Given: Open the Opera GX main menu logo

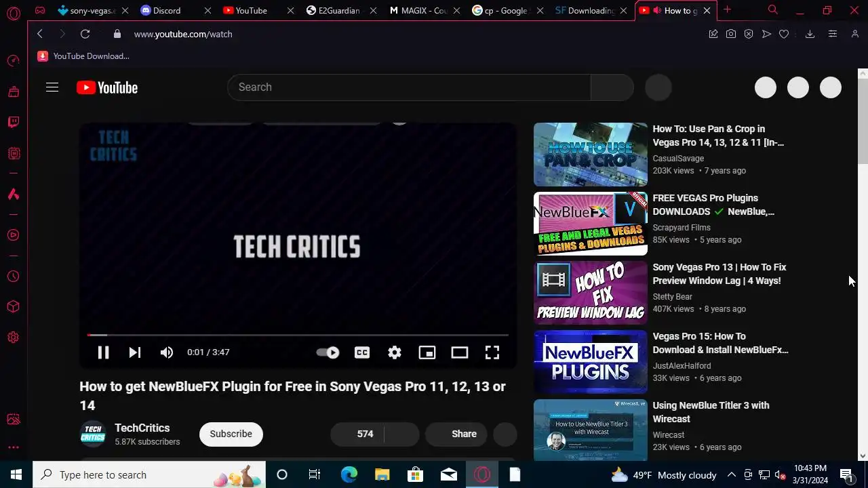Looking at the screenshot, I should click(14, 13).
